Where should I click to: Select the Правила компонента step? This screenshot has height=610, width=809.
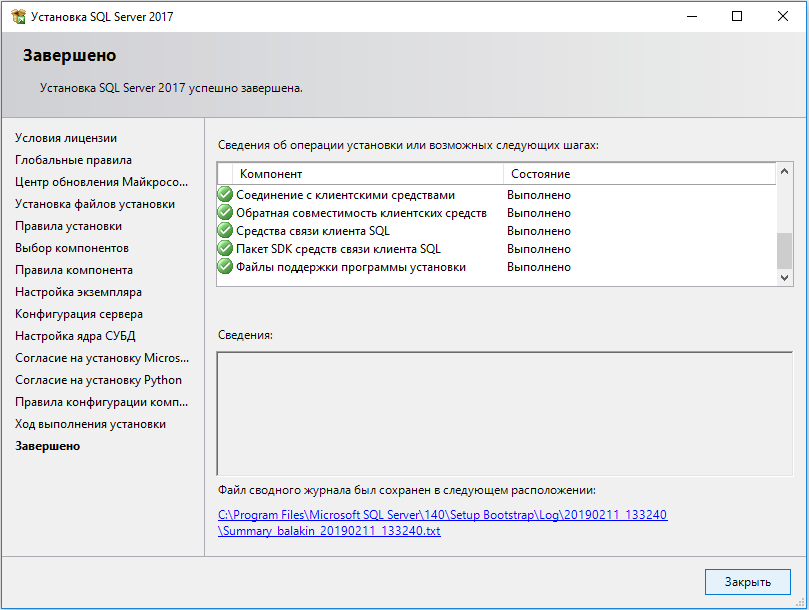74,270
